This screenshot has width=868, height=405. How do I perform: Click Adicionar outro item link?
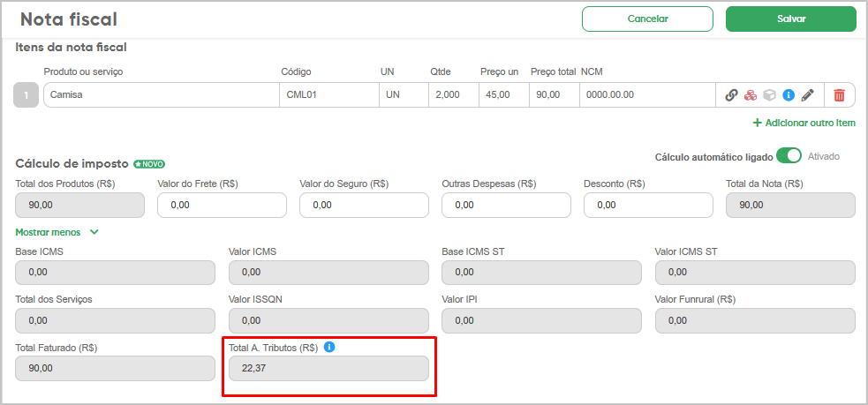tap(804, 123)
